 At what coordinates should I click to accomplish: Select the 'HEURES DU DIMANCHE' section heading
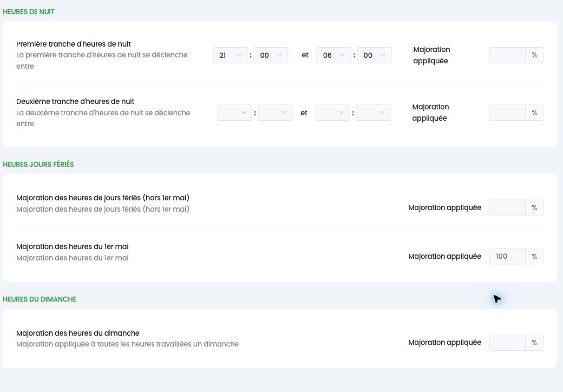pos(40,299)
